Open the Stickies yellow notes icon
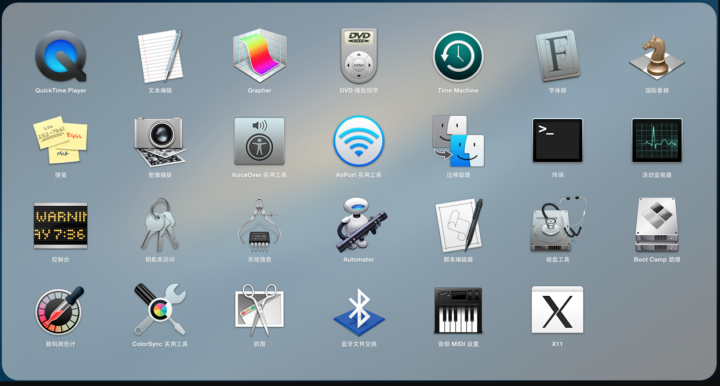 tap(61, 140)
